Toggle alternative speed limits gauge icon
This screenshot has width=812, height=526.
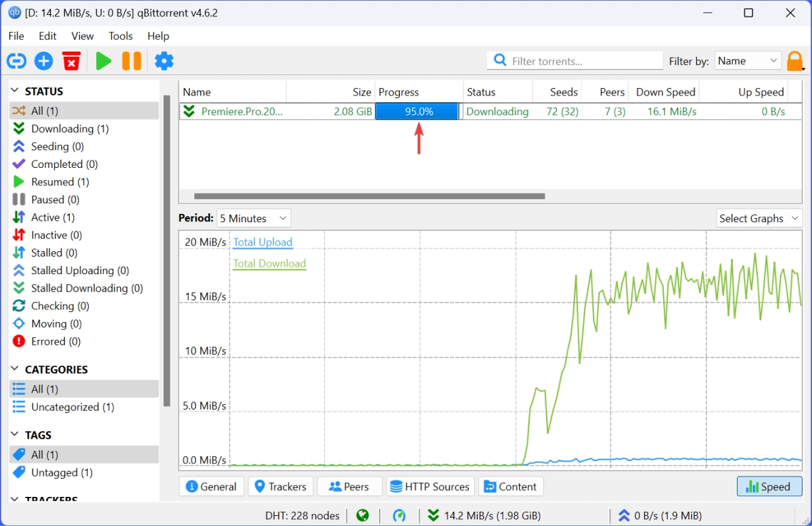399,516
